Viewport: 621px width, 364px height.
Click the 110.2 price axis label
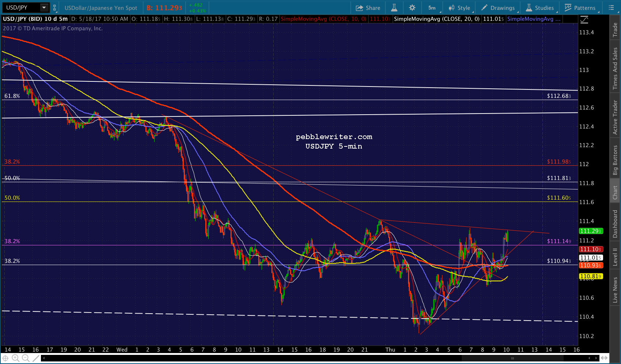(x=587, y=336)
